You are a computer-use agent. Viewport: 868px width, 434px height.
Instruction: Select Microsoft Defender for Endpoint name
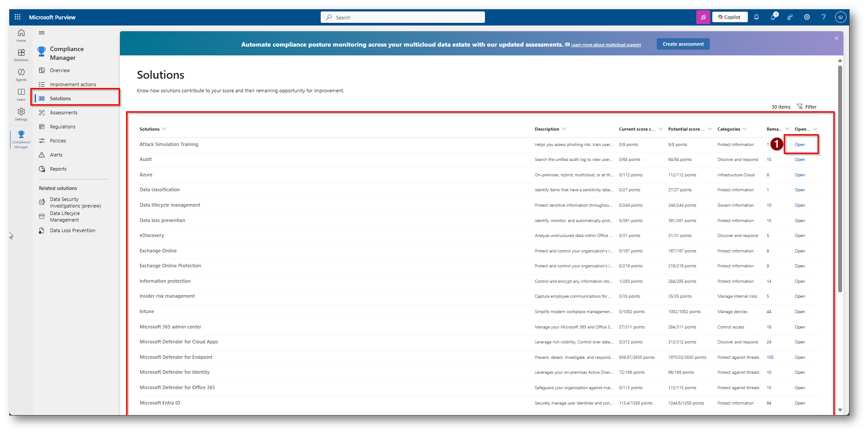pos(176,357)
